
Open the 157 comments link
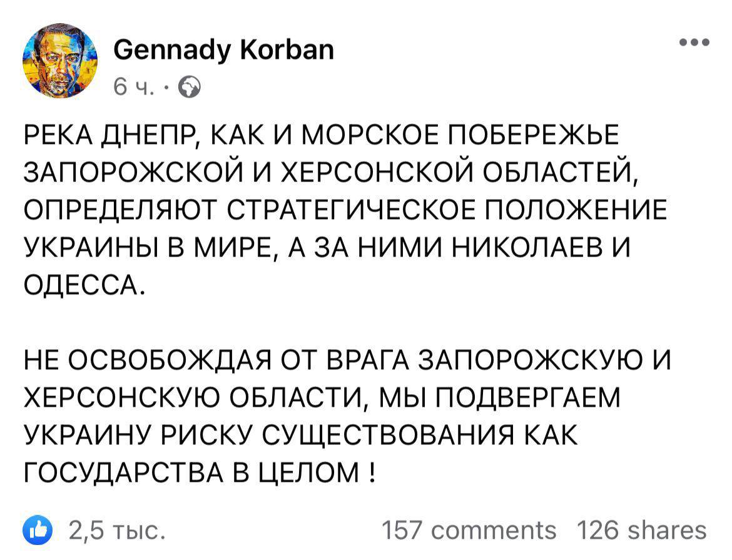point(469,530)
